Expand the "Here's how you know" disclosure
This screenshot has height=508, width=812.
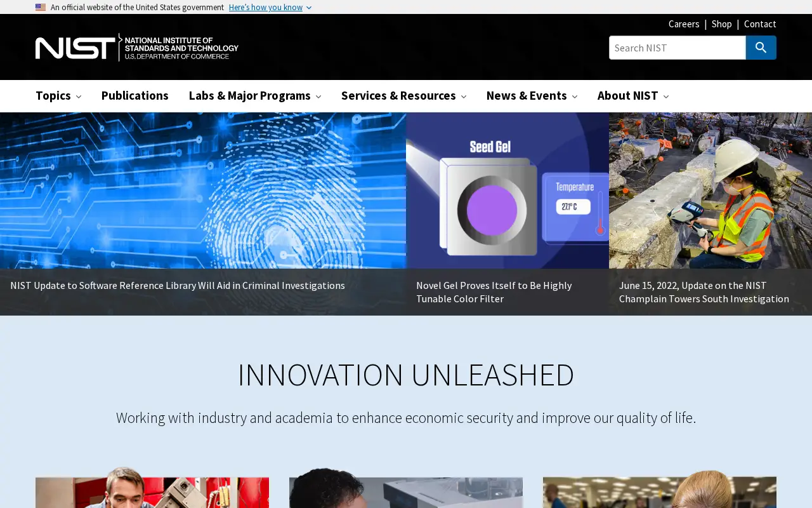click(270, 8)
